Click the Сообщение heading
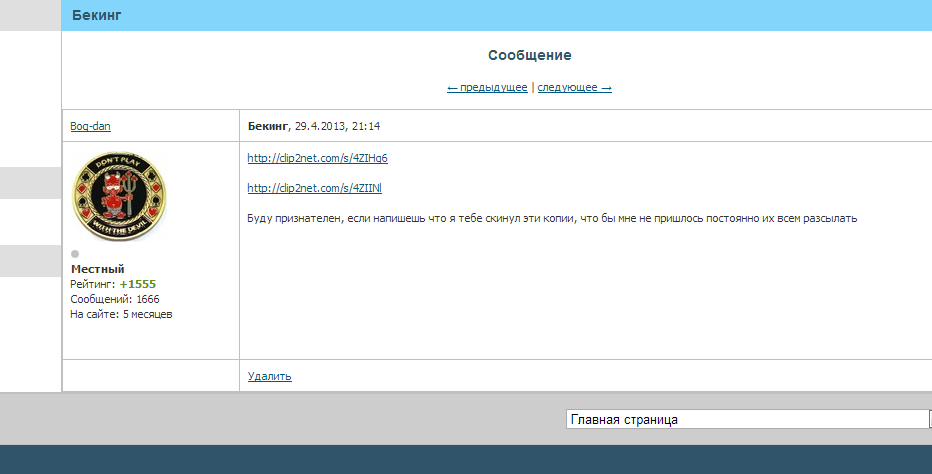The image size is (932, 474). pyautogui.click(x=530, y=55)
